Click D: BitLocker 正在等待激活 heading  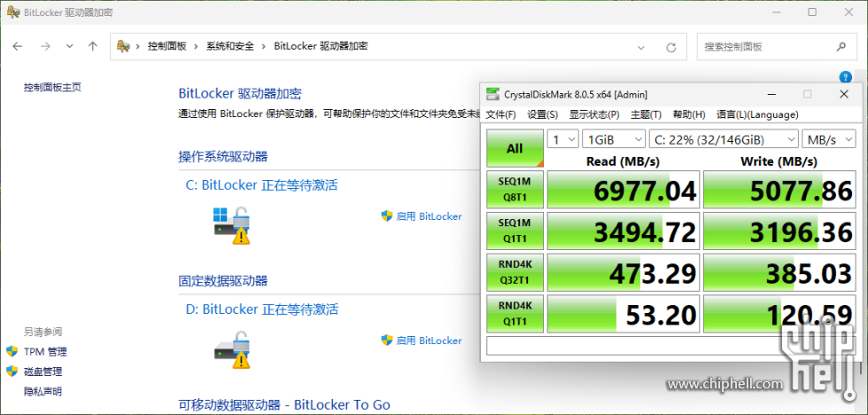point(262,309)
